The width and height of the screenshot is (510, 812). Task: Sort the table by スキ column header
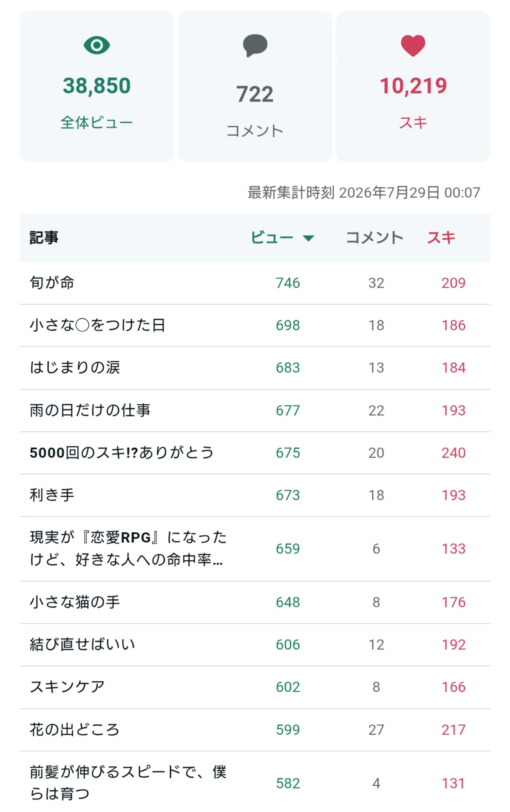pos(441,238)
